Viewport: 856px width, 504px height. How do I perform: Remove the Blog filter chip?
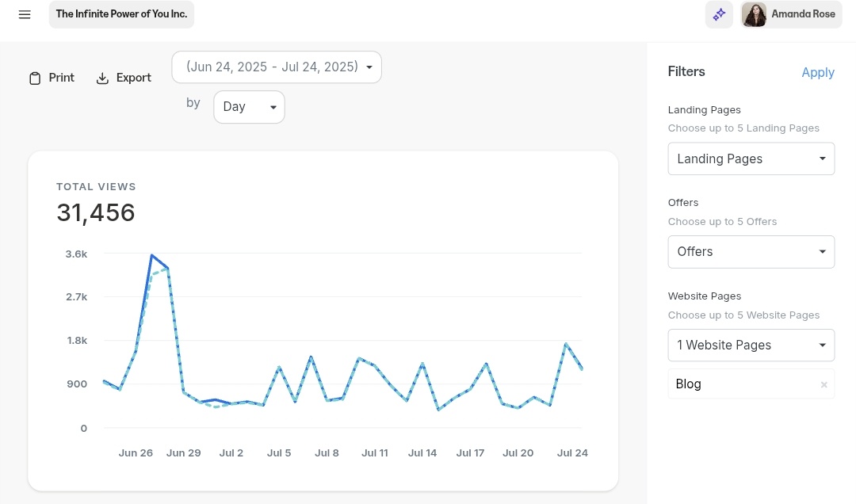click(x=824, y=384)
